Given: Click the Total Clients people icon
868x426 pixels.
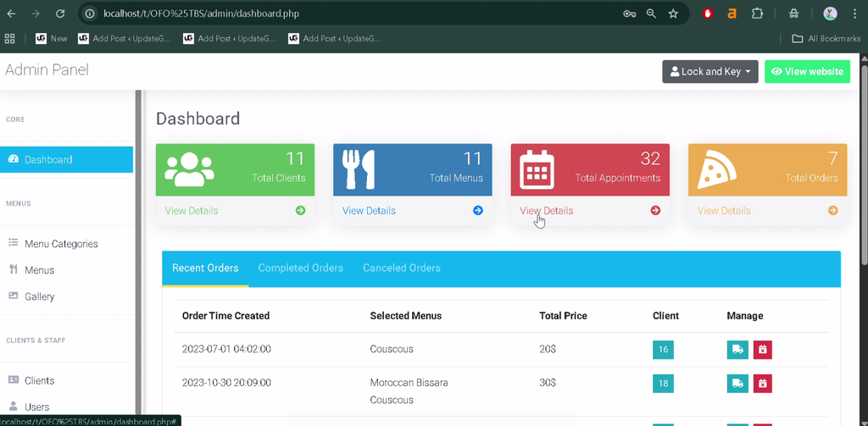Looking at the screenshot, I should coord(189,169).
